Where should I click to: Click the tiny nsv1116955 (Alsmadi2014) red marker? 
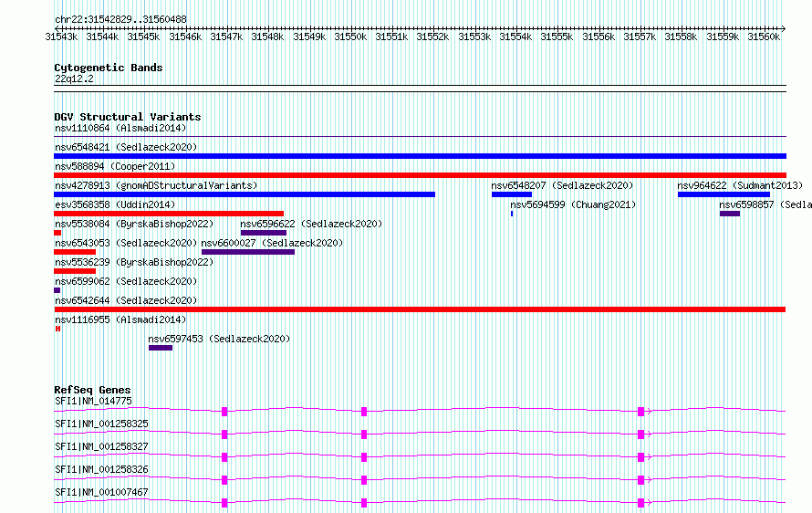coord(58,329)
